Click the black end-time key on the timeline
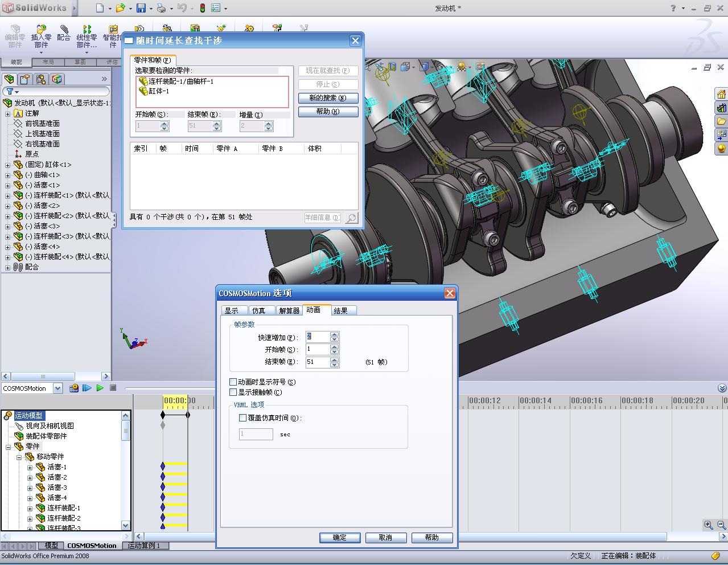The image size is (728, 565). (x=188, y=415)
